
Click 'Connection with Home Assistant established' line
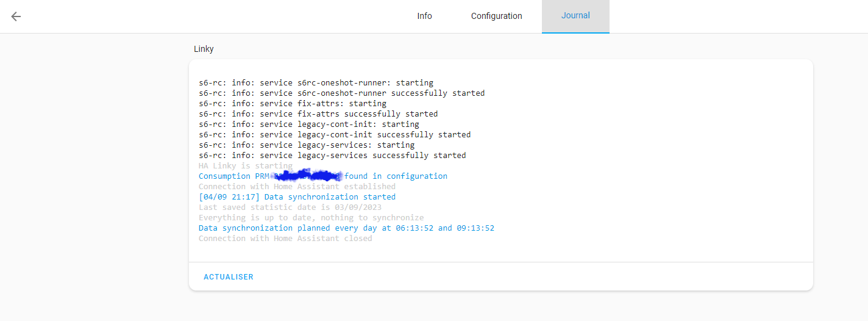point(297,187)
